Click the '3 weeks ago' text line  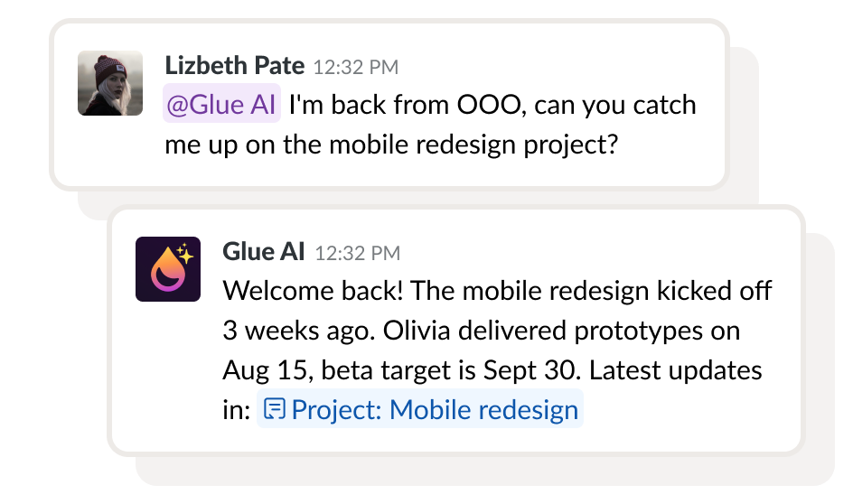click(299, 331)
